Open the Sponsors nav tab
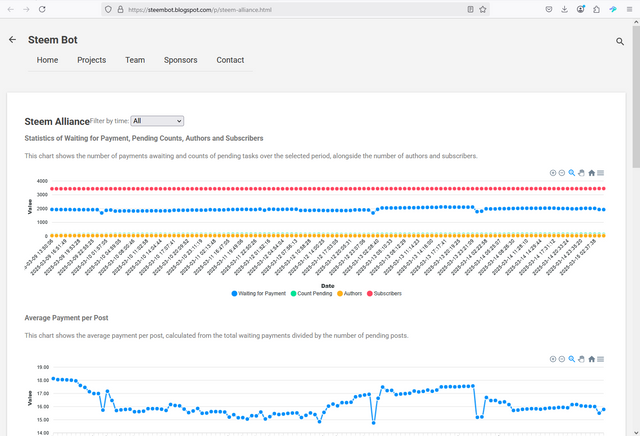The image size is (640, 436). pyautogui.click(x=180, y=60)
